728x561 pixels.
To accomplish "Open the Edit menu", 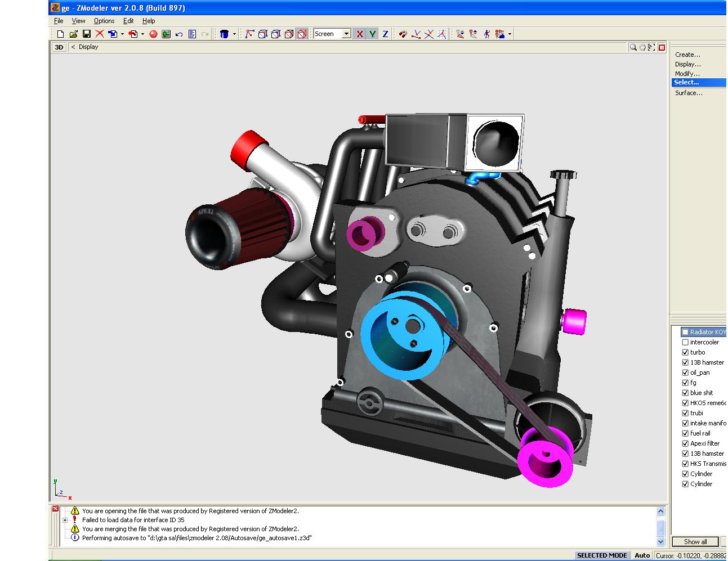I will pyautogui.click(x=128, y=21).
